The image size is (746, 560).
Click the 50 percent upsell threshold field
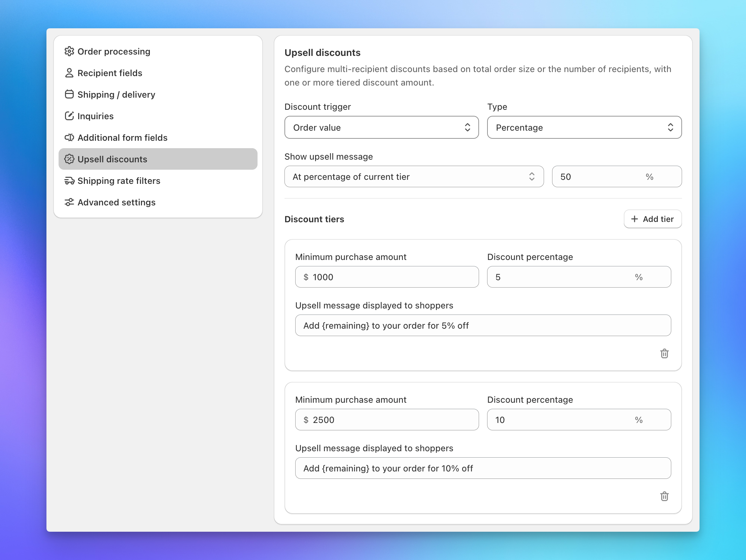pos(616,176)
